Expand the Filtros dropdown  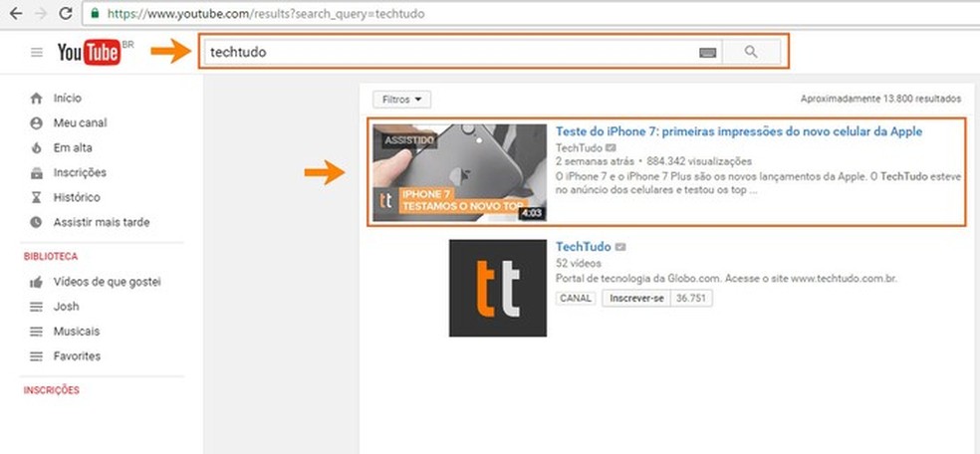pyautogui.click(x=402, y=100)
